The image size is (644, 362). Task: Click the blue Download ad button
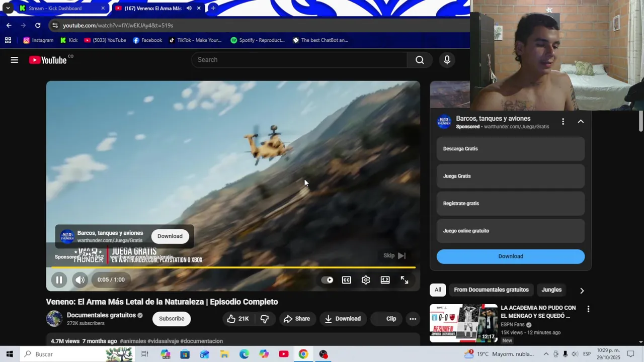pos(511,256)
